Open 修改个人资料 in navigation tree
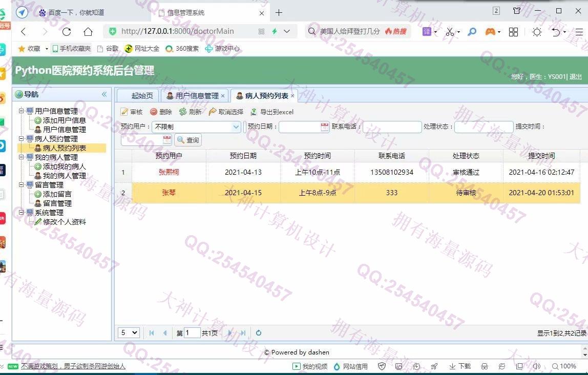 click(64, 222)
